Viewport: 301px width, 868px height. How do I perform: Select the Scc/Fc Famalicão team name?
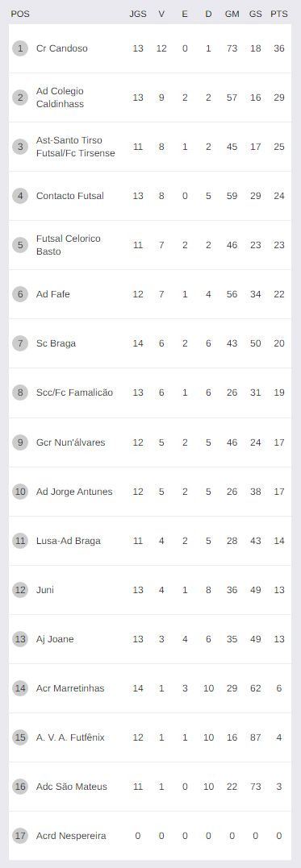tap(74, 392)
